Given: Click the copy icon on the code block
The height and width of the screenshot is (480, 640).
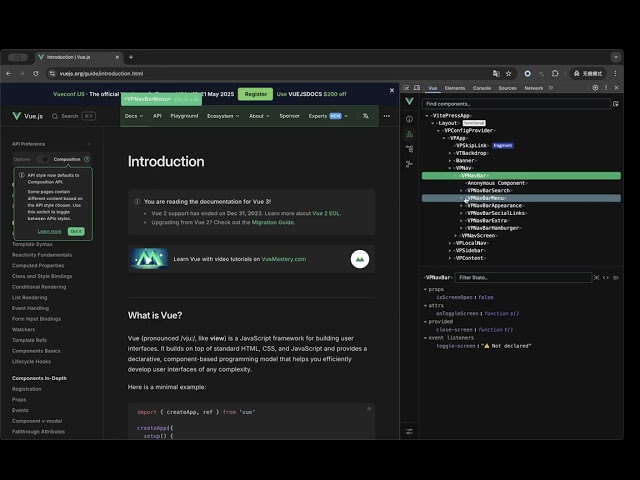Looking at the screenshot, I should [x=369, y=409].
